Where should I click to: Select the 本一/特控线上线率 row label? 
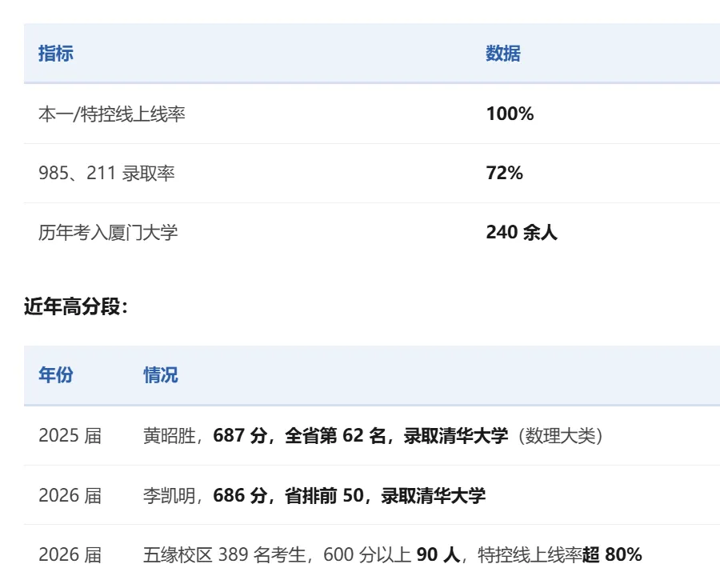pyautogui.click(x=111, y=114)
